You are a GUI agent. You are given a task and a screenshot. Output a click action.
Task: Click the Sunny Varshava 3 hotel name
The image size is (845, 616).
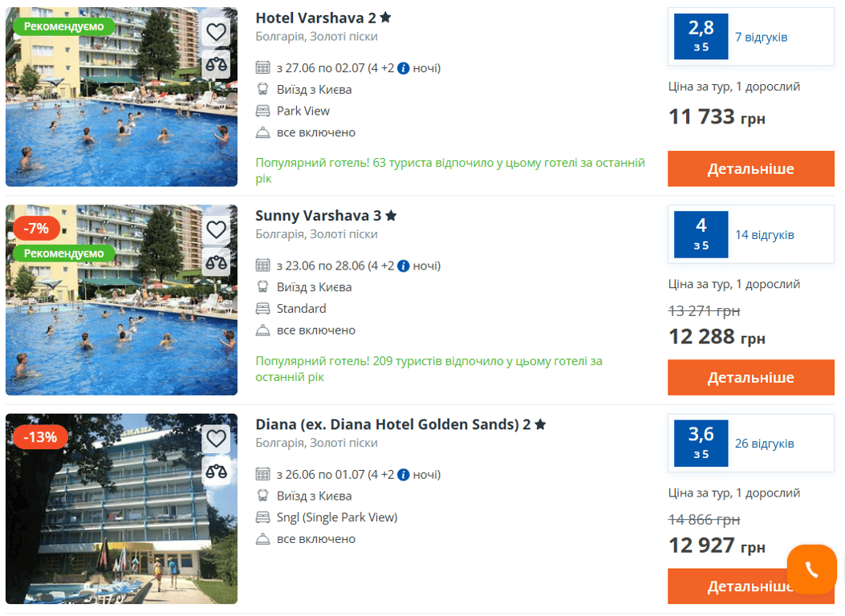click(319, 215)
